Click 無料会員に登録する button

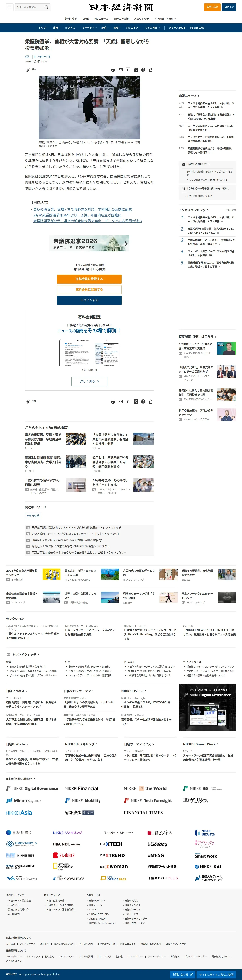pos(89,289)
